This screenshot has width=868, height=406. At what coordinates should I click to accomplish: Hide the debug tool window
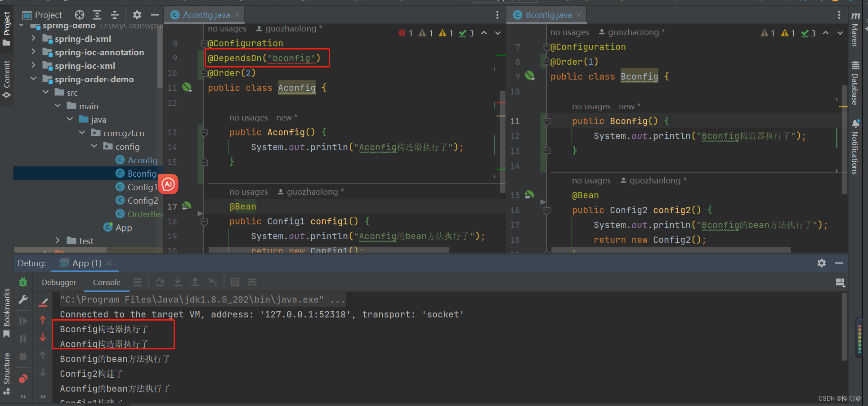[839, 263]
